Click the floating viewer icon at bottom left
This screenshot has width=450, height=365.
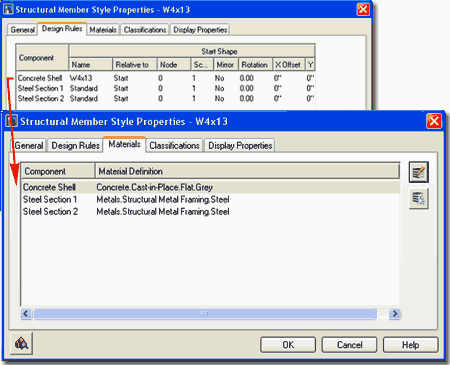coord(21,343)
